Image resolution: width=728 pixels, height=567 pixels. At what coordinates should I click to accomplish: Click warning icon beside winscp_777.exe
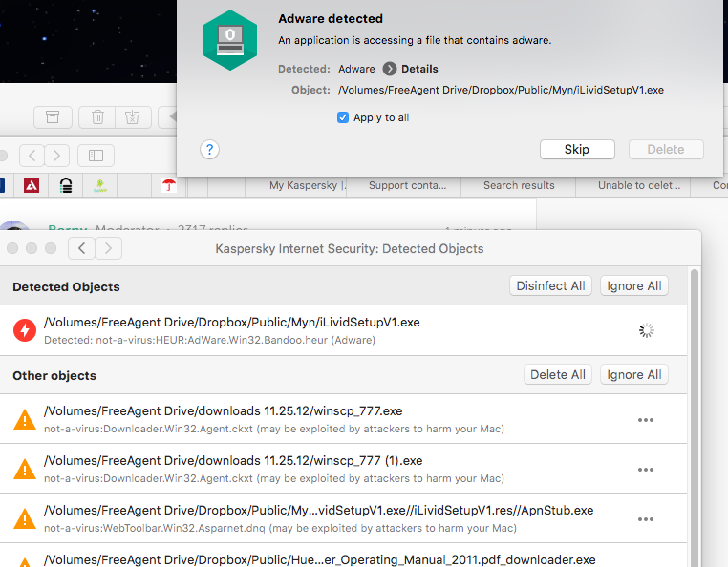click(25, 419)
